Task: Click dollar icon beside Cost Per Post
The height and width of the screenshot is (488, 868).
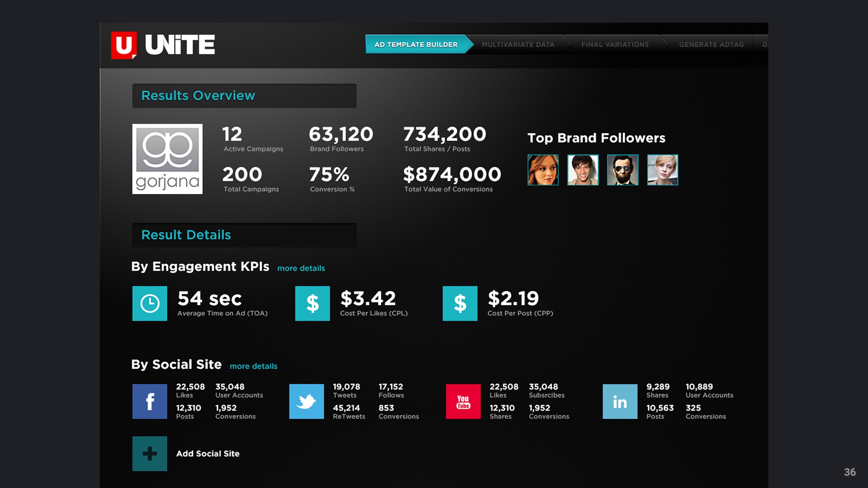Action: [460, 303]
